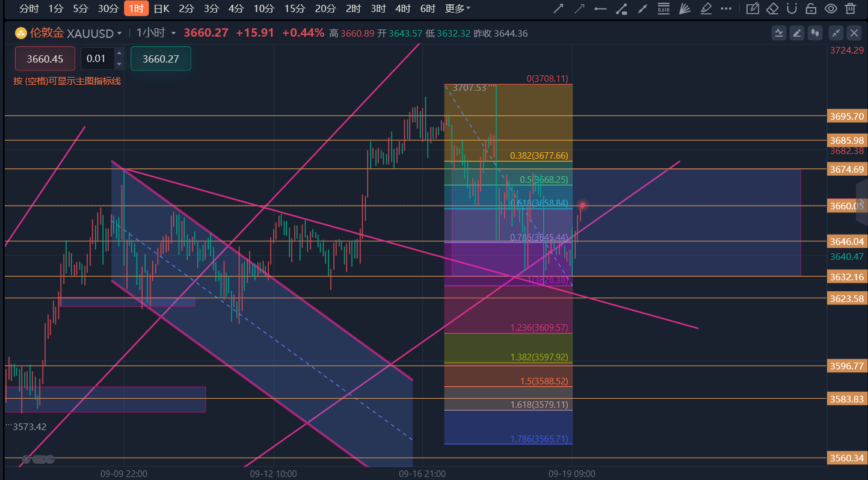868x480 pixels.
Task: Open more drawing tools ellipsis
Action: pos(727,8)
